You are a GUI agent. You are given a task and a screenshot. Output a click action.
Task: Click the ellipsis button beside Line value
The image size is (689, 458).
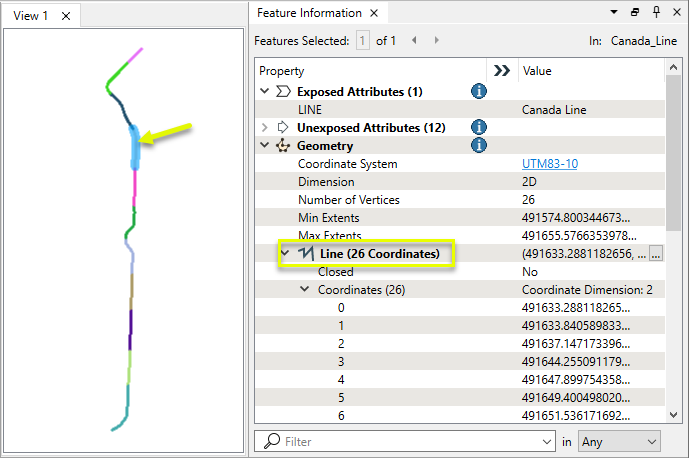(656, 254)
